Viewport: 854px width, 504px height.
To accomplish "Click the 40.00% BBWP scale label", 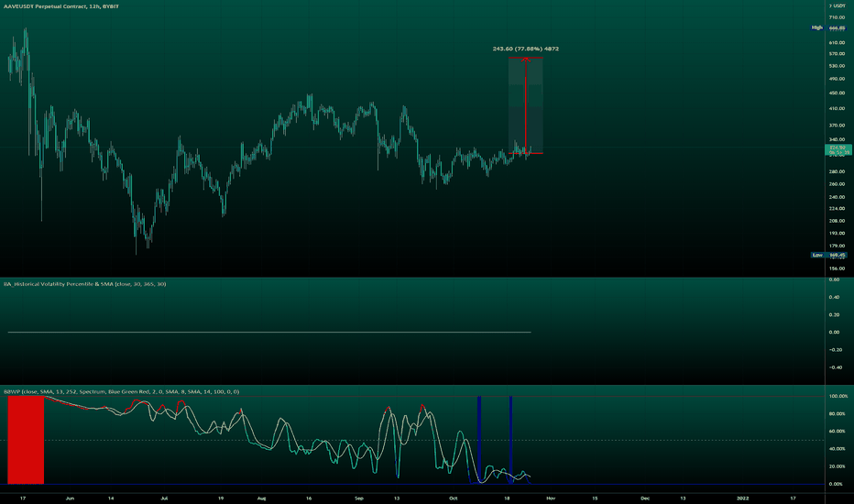I will (837, 449).
